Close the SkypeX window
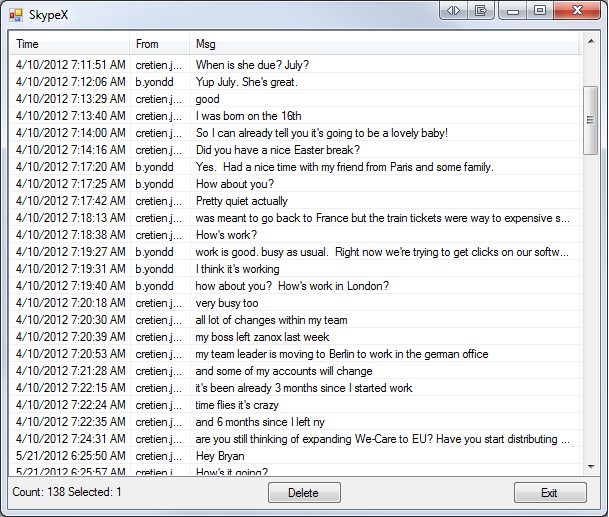The height and width of the screenshot is (517, 609). coord(577,10)
